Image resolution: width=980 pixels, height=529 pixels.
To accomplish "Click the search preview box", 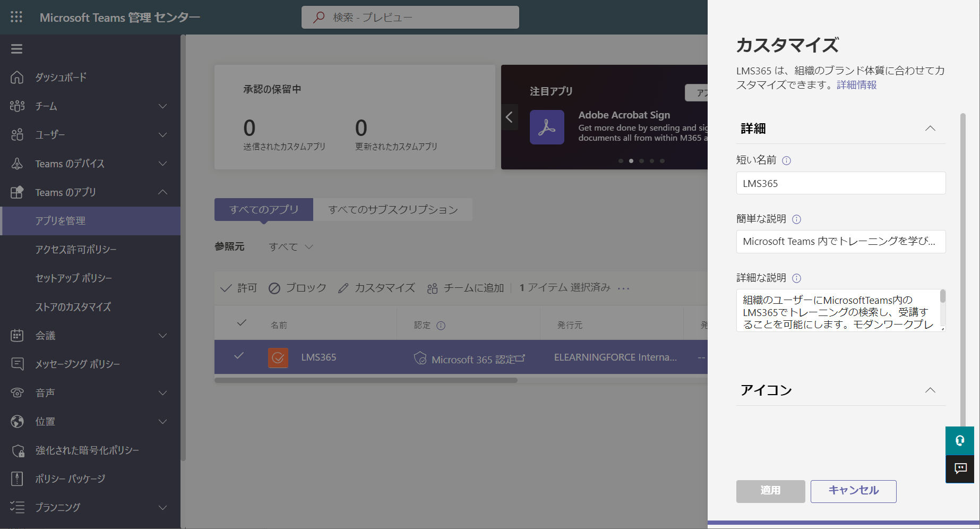I will pos(410,17).
